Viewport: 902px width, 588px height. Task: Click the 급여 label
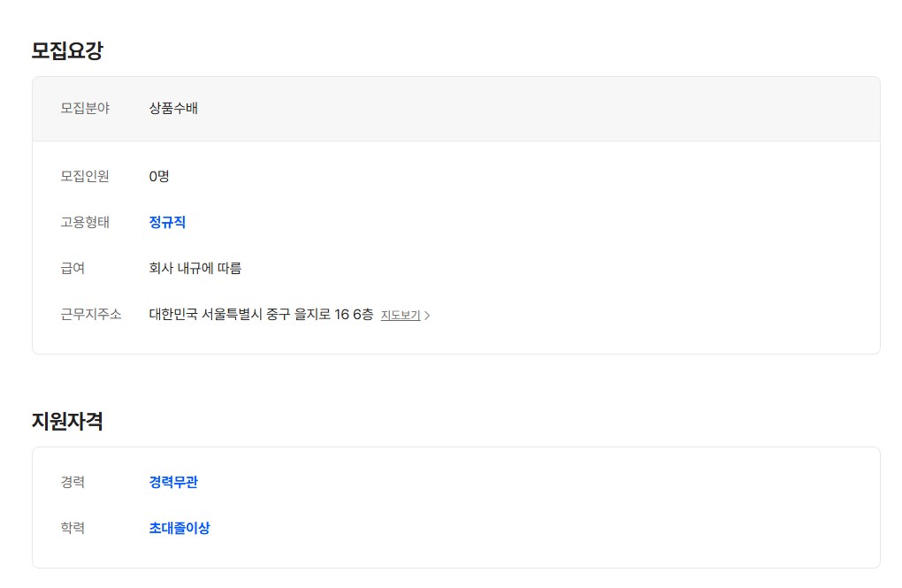tap(73, 268)
